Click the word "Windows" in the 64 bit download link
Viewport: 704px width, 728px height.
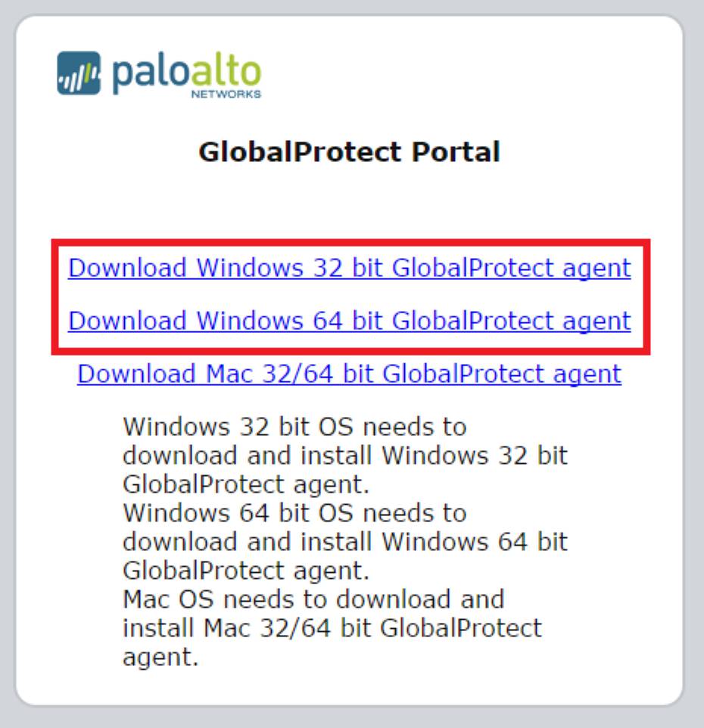(x=250, y=321)
